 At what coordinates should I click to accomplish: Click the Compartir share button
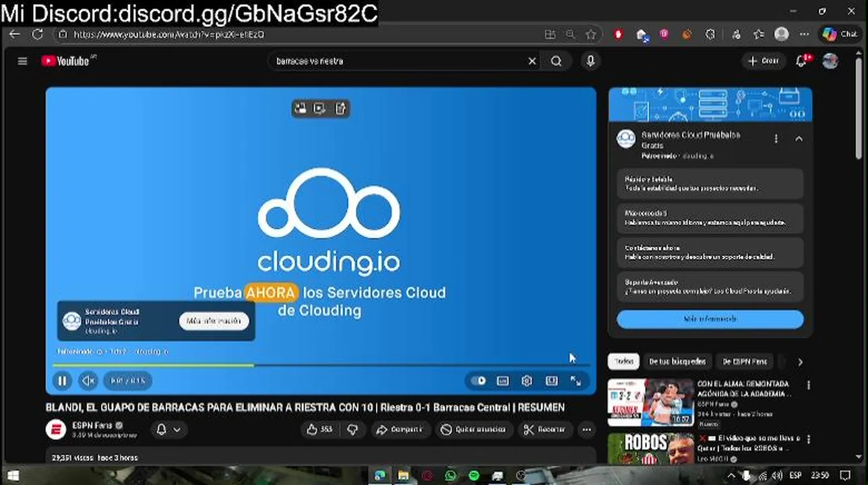point(400,430)
